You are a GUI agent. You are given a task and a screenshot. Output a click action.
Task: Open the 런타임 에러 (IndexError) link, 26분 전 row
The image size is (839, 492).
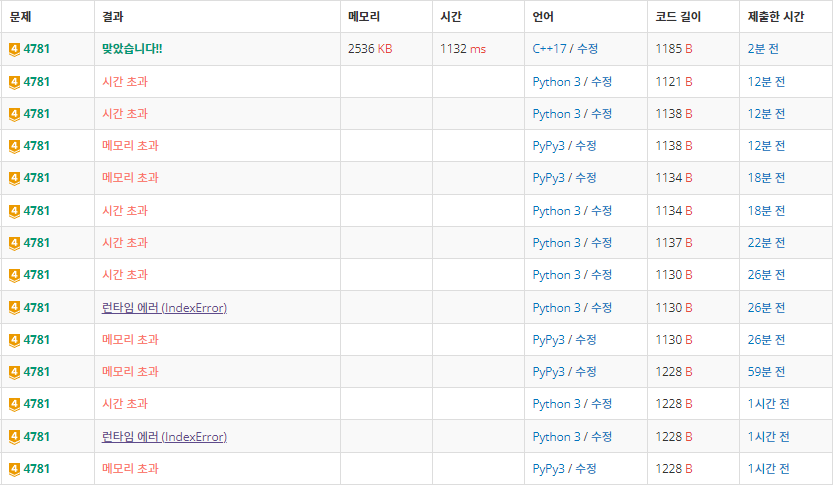pyautogui.click(x=164, y=308)
